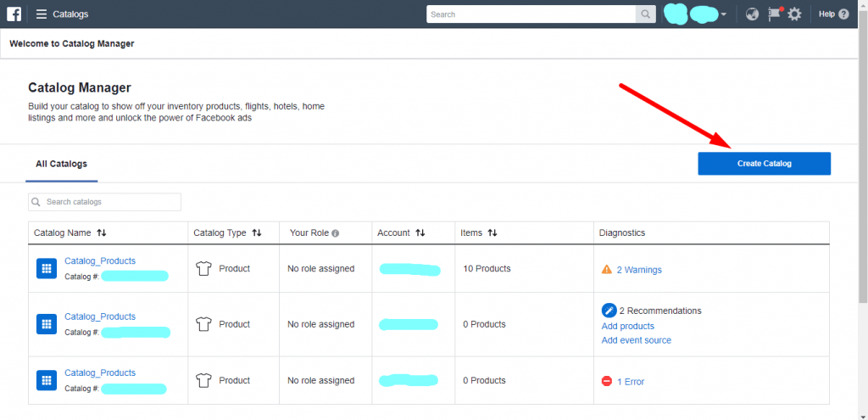868x420 pixels.
Task: Click the Facebook logo icon
Action: (14, 14)
